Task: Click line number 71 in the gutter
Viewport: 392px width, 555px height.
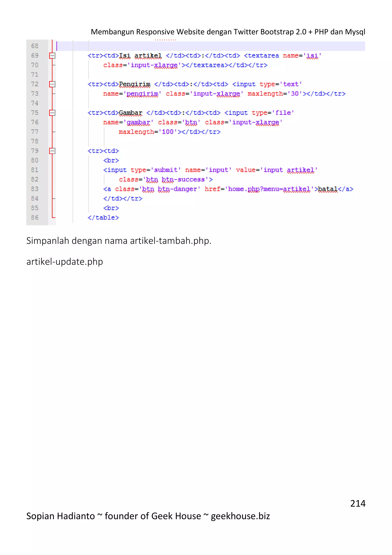Action: [x=35, y=74]
